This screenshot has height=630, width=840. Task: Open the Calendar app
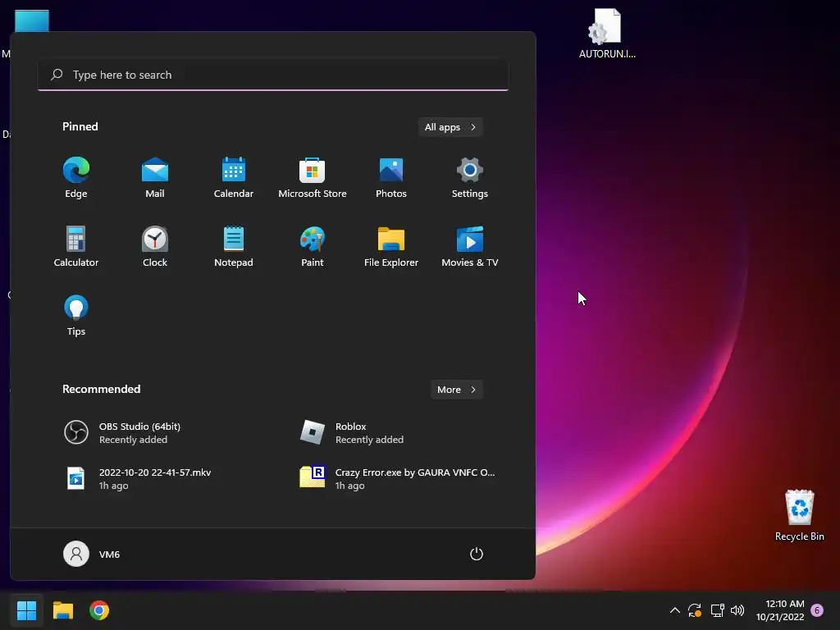pos(234,178)
